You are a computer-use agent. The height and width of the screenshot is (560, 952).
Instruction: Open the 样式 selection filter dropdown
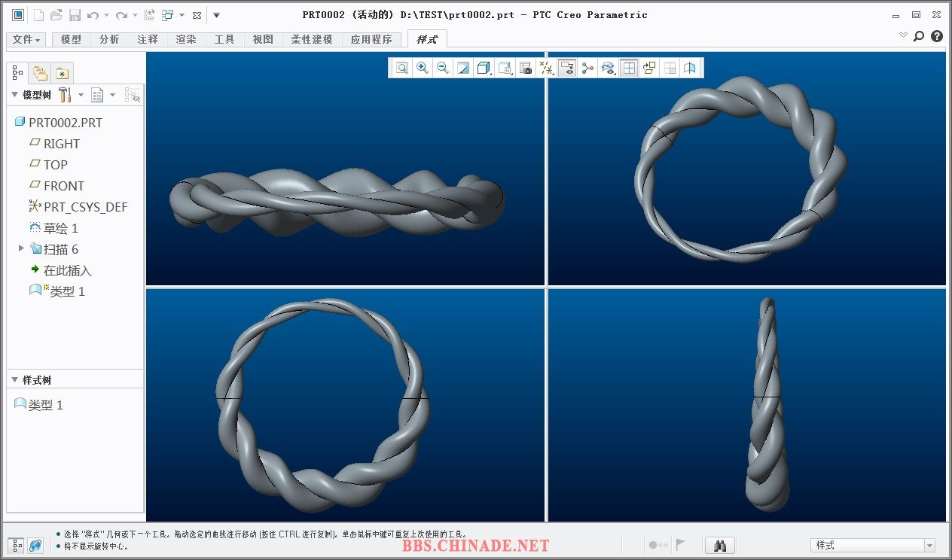click(929, 545)
